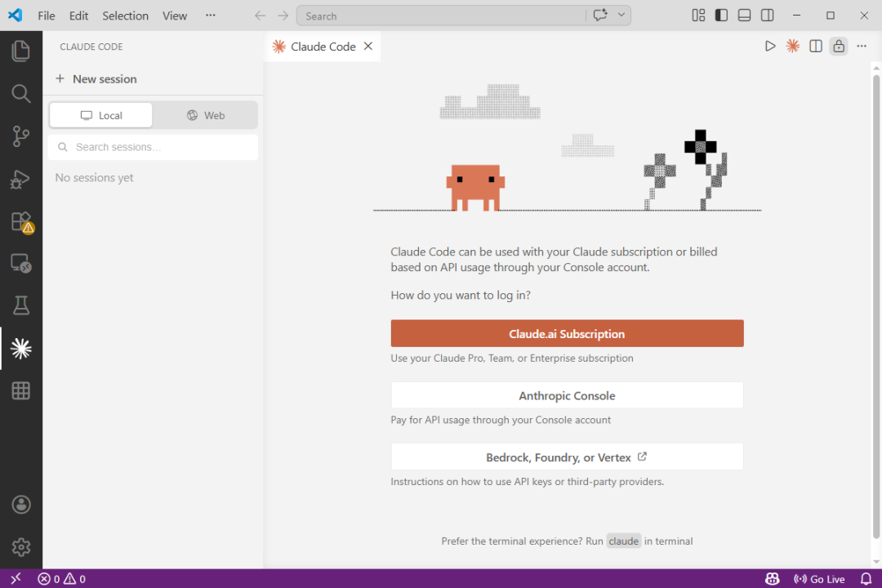Open remote window indicator in status bar

click(16, 578)
